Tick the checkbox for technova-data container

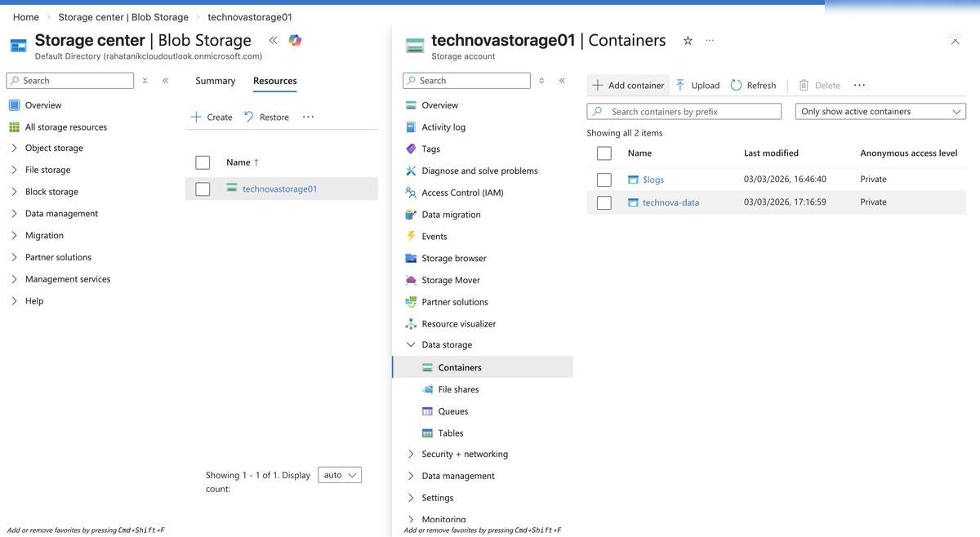click(604, 202)
